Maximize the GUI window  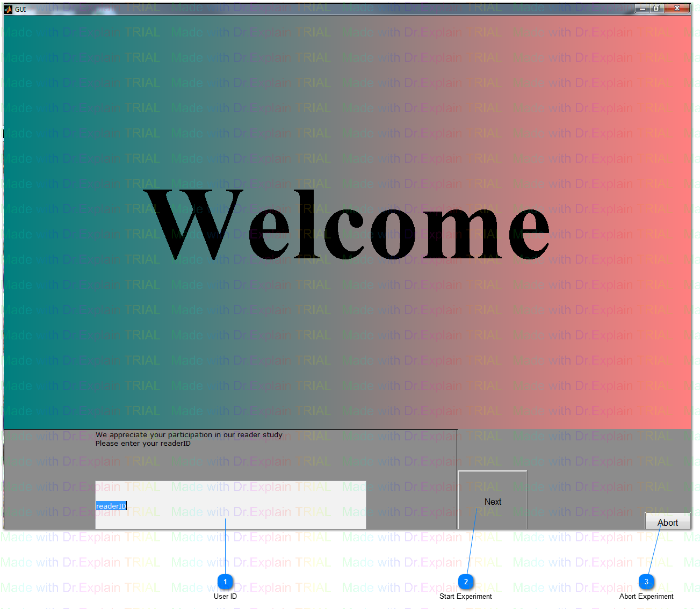pos(656,8)
